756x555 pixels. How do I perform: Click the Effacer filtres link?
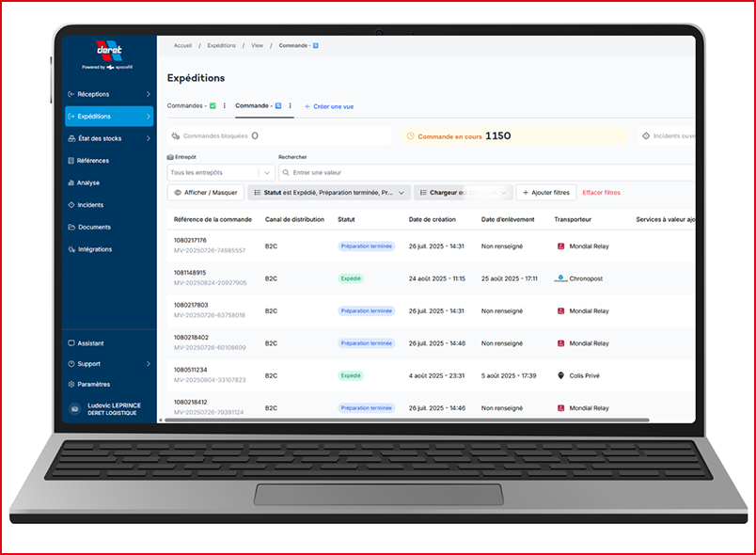click(601, 192)
